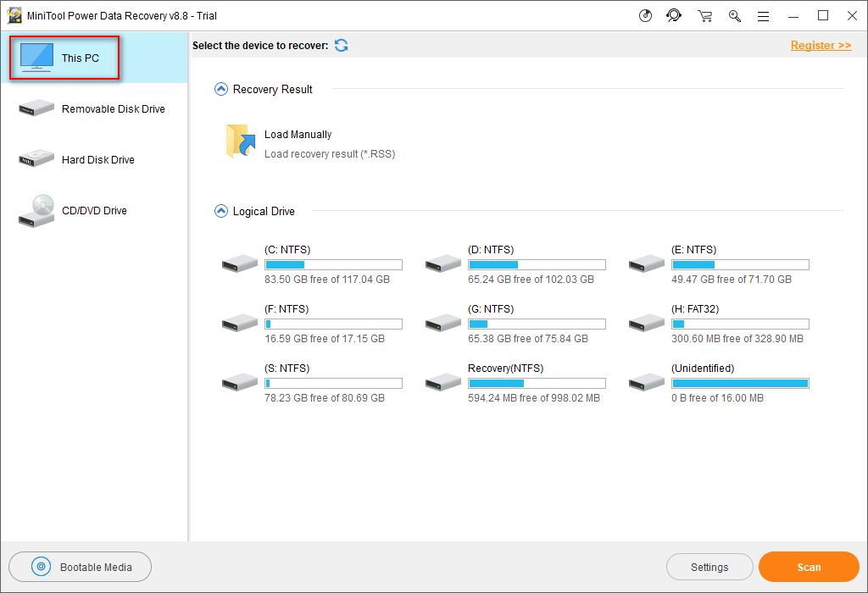868x593 pixels.
Task: Click the Bootable Media button
Action: coord(81,567)
